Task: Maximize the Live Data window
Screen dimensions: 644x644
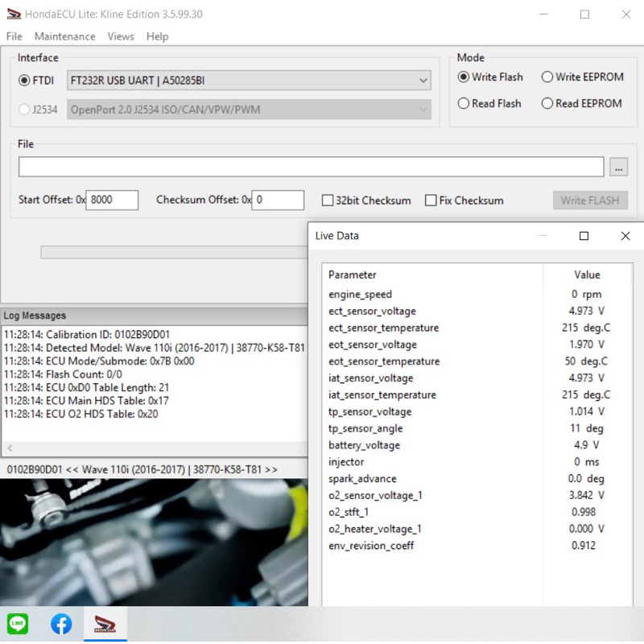Action: click(x=584, y=236)
